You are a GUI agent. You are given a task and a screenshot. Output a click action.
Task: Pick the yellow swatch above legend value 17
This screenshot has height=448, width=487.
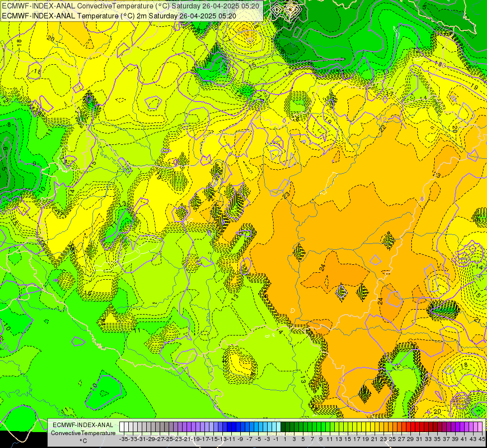tap(359, 427)
